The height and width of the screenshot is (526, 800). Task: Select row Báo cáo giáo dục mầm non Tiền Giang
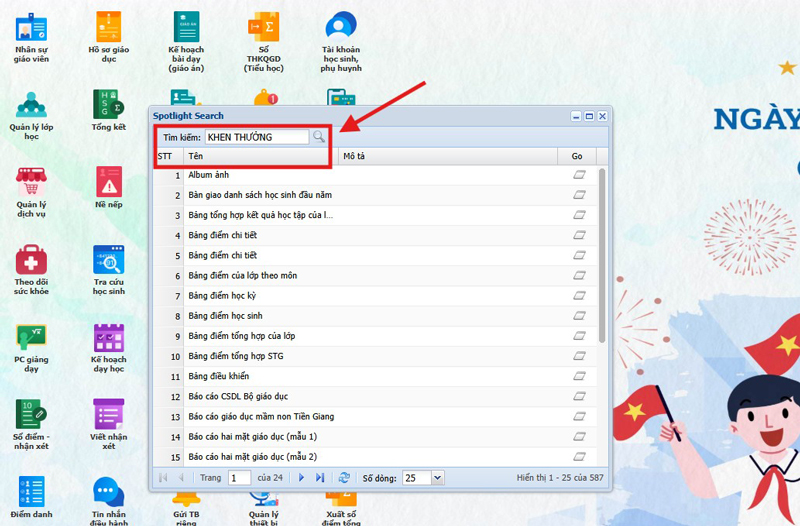click(375, 417)
